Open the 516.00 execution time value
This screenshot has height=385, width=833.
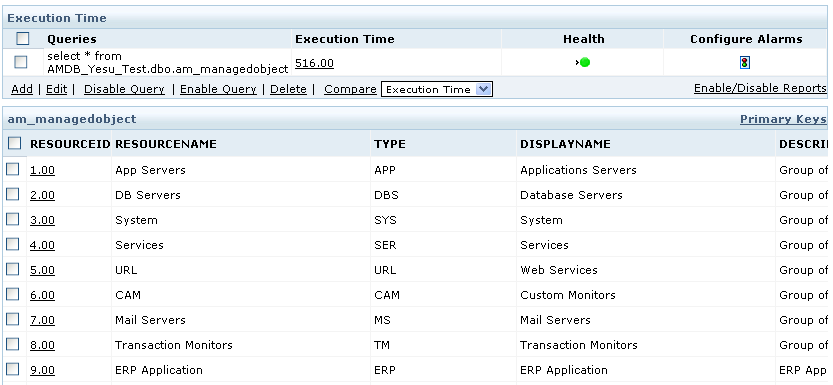click(314, 63)
